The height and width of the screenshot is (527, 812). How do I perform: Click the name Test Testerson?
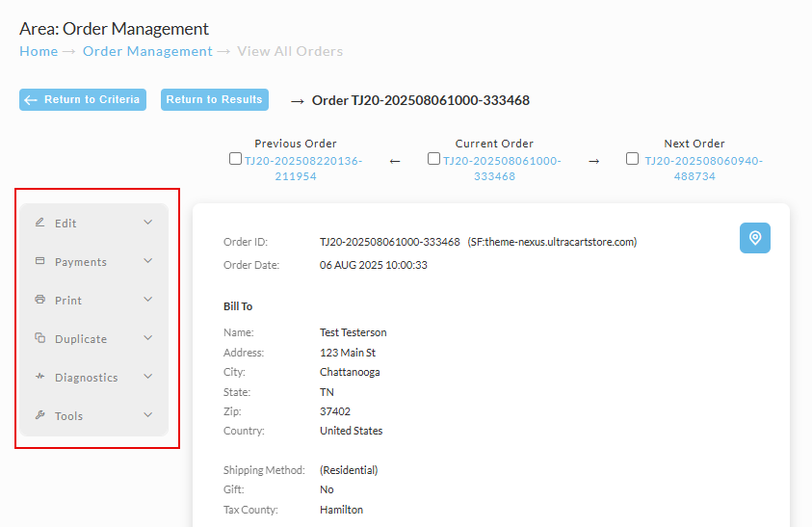[354, 332]
